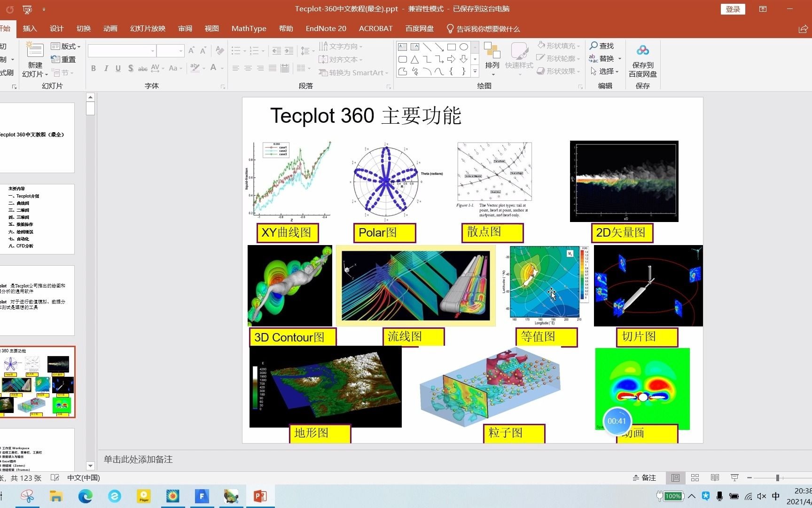This screenshot has width=812, height=508.
Task: Open the Arrange (排列) menu
Action: click(x=492, y=59)
